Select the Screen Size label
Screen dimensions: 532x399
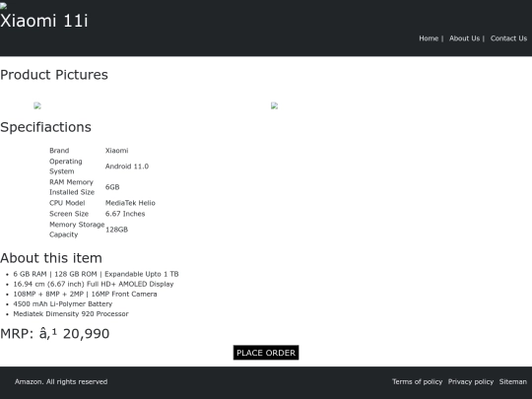pos(69,214)
